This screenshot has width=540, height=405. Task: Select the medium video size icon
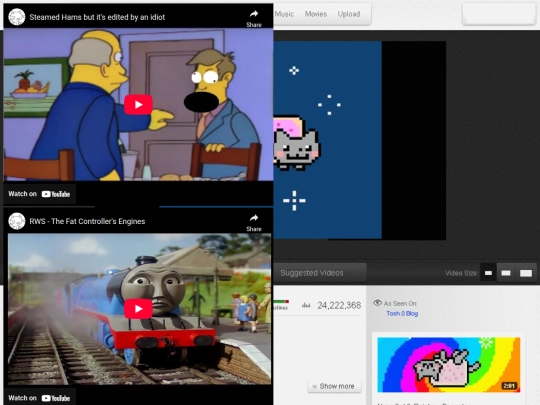pyautogui.click(x=506, y=273)
